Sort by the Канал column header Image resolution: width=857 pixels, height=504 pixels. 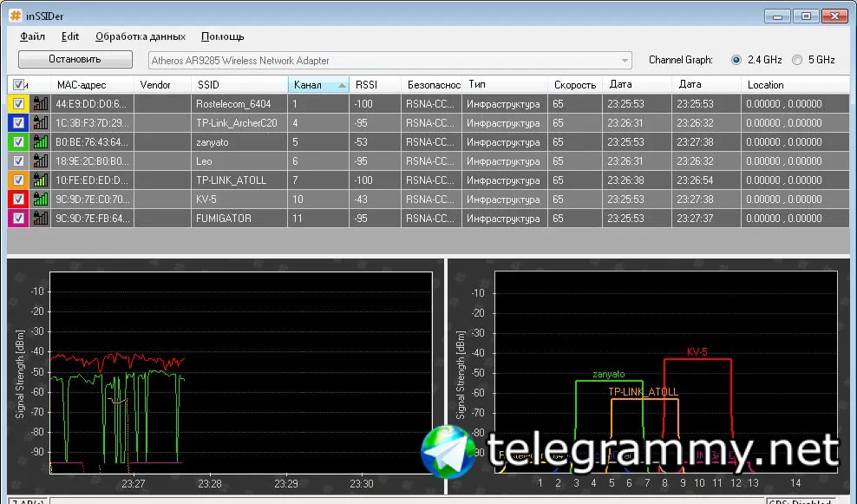pos(318,85)
